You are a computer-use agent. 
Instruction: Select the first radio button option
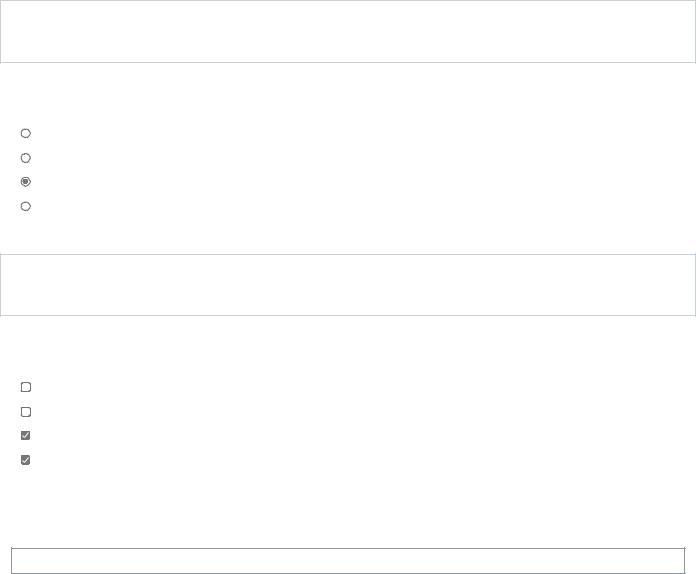point(26,133)
